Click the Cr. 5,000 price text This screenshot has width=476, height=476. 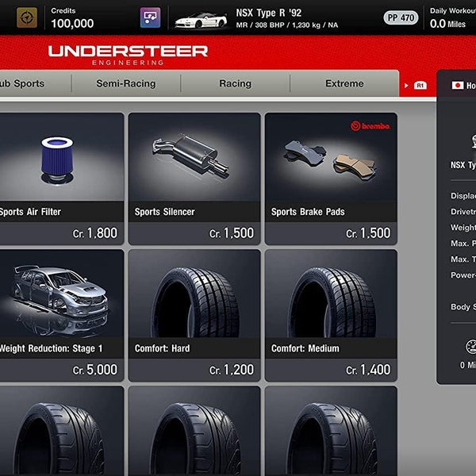point(95,370)
